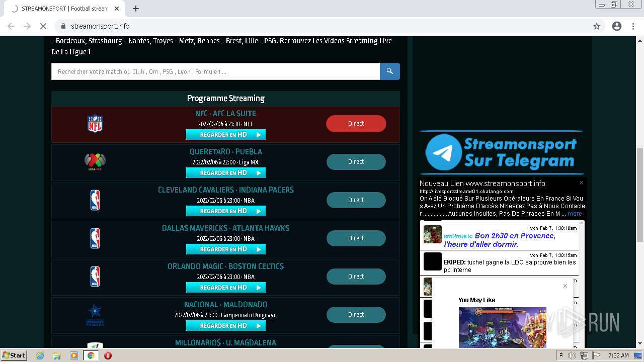Show hidden system tray icons

(x=561, y=355)
